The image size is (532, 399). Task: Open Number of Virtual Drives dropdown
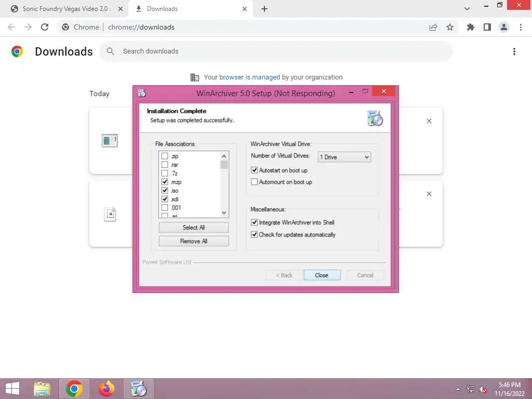(344, 157)
